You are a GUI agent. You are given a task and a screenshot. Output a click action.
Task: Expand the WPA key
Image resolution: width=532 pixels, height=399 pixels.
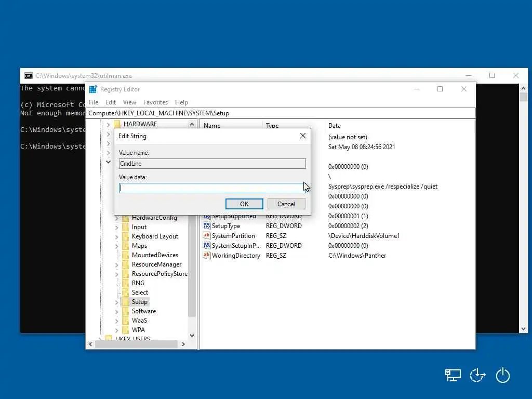tap(117, 330)
